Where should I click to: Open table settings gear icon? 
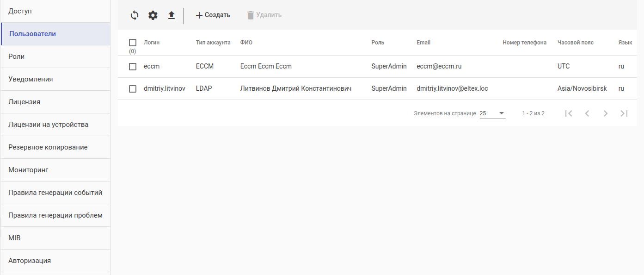pos(153,15)
